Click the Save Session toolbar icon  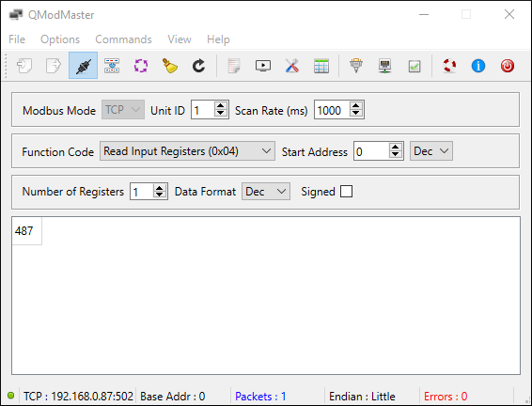click(54, 66)
